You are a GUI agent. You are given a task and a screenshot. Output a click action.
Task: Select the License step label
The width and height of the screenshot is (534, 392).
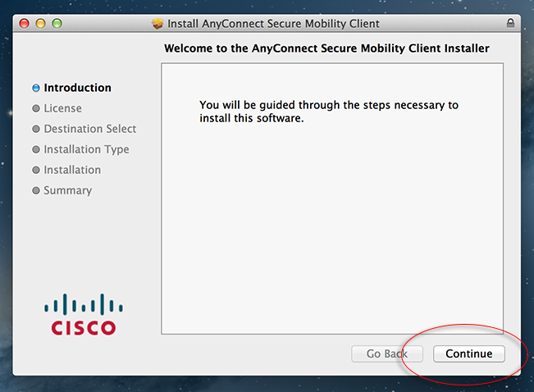click(x=63, y=108)
